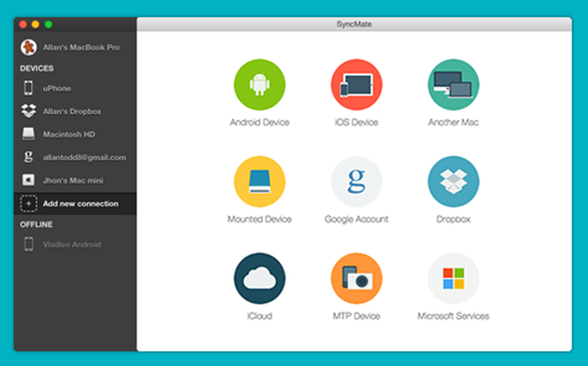Open Microsoft Services sync option

point(453,278)
